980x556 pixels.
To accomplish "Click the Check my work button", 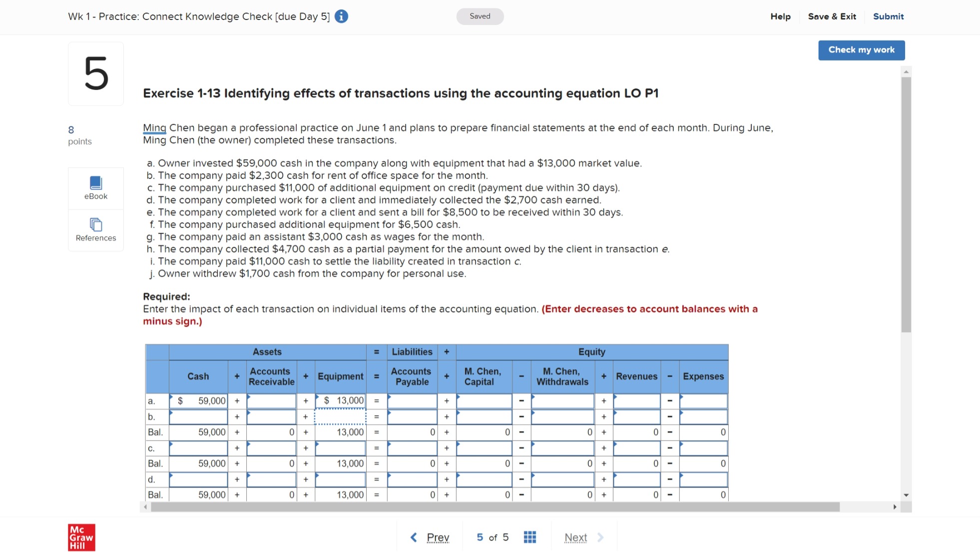I will pos(861,50).
